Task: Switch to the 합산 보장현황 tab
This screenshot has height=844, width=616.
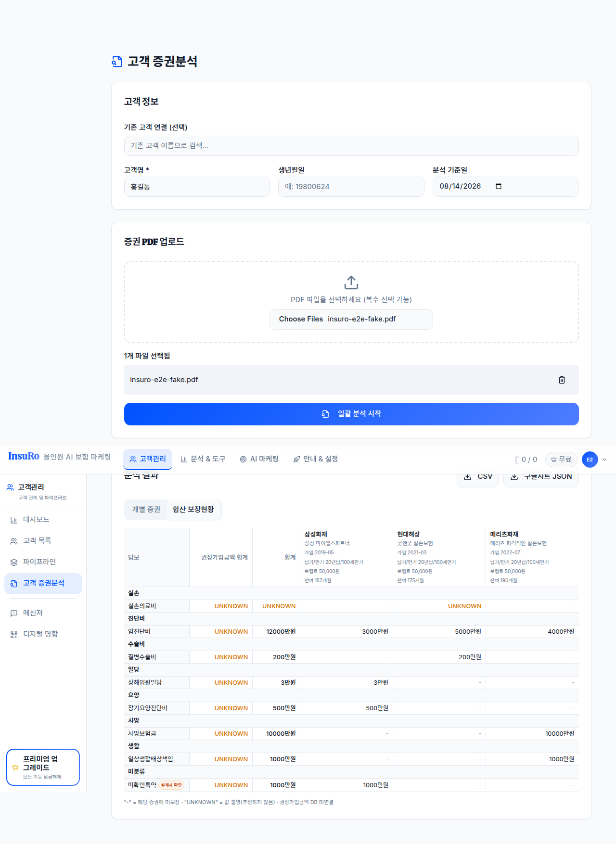Action: (x=193, y=510)
